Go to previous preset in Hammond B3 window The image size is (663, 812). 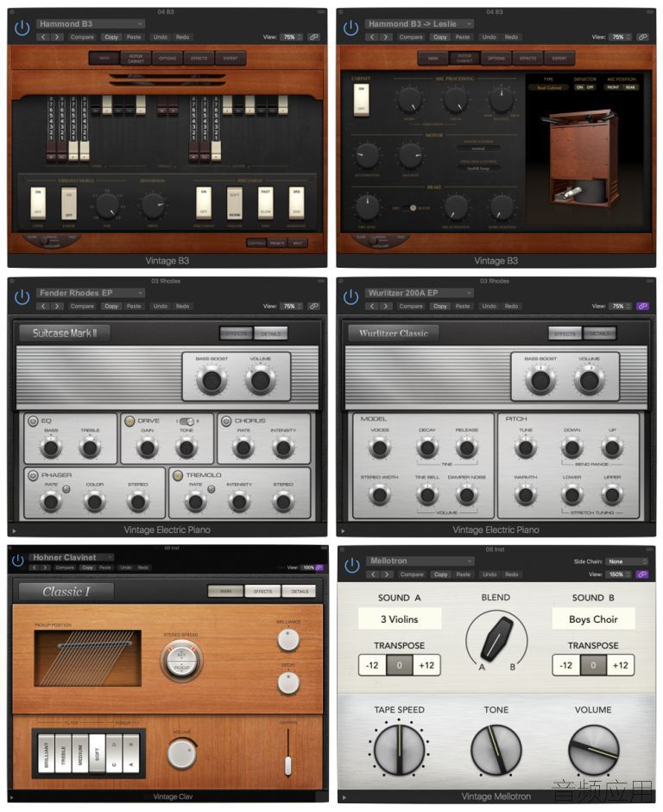pyautogui.click(x=43, y=37)
